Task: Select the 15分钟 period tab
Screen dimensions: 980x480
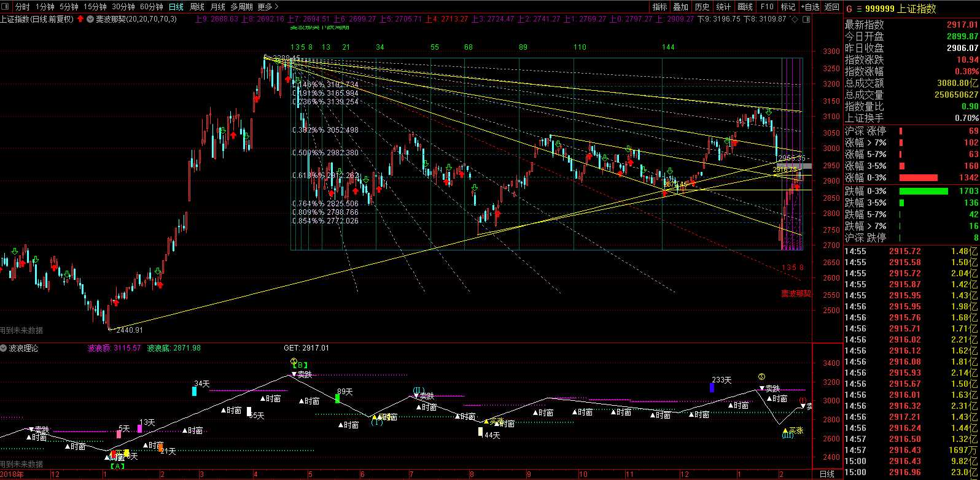Action: point(95,7)
